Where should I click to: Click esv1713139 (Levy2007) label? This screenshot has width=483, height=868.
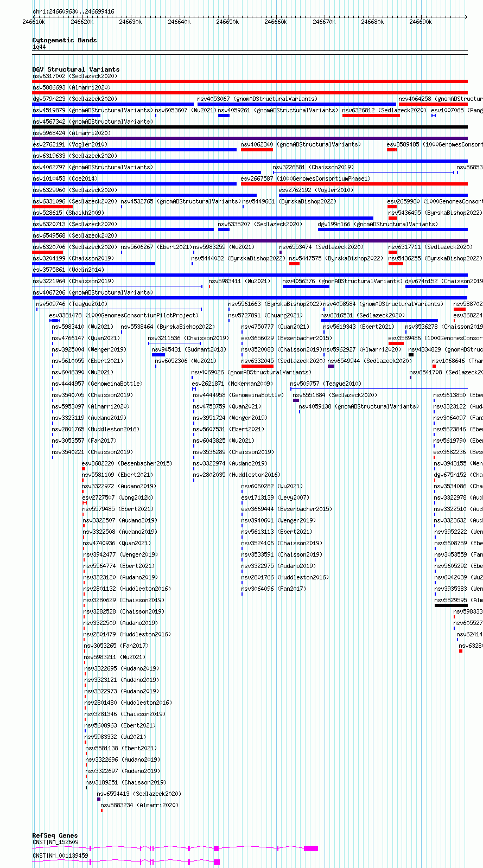coord(275,497)
